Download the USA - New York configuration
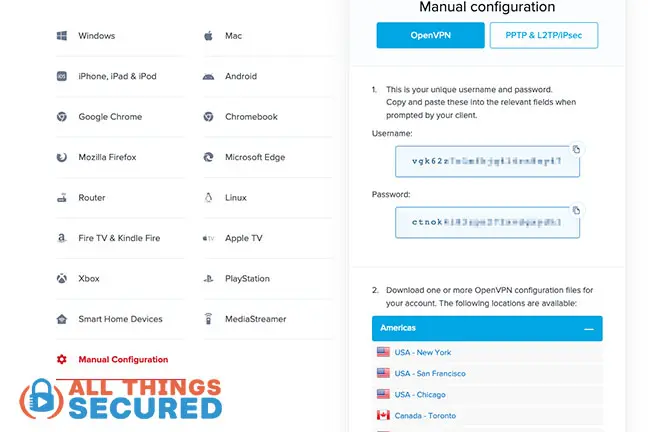 tap(422, 352)
